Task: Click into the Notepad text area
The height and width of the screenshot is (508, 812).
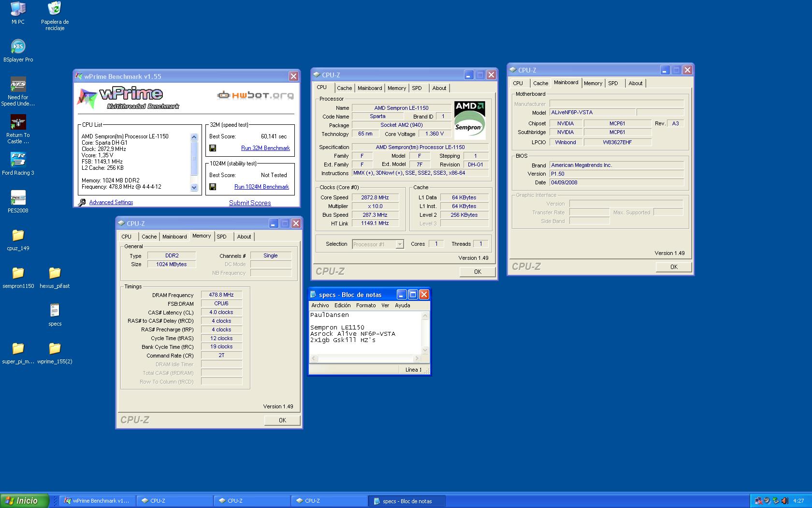Action: coord(365,333)
